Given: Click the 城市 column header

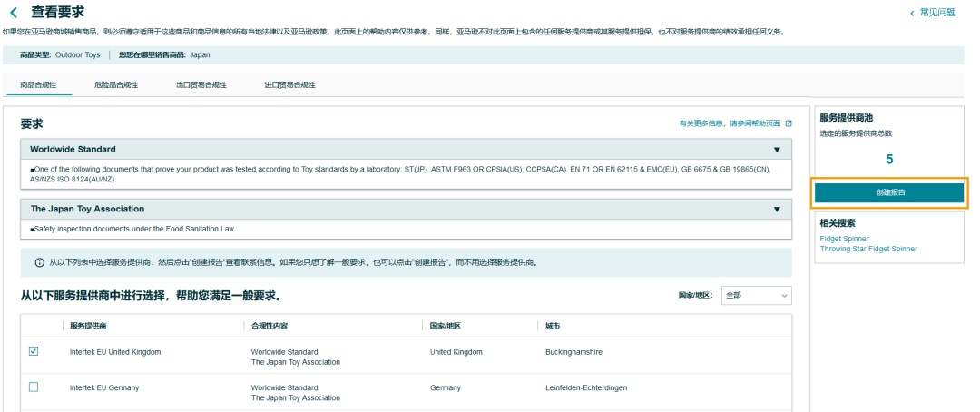Looking at the screenshot, I should pos(553,326).
